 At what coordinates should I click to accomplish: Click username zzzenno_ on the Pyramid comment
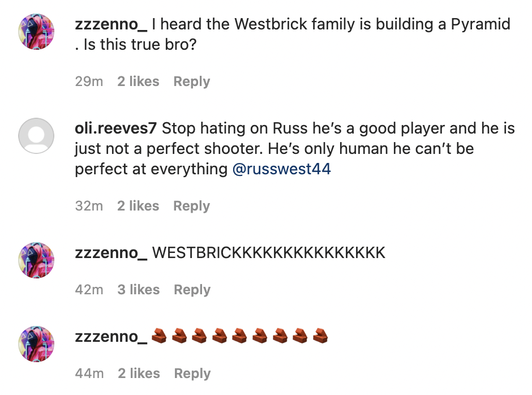point(111,25)
